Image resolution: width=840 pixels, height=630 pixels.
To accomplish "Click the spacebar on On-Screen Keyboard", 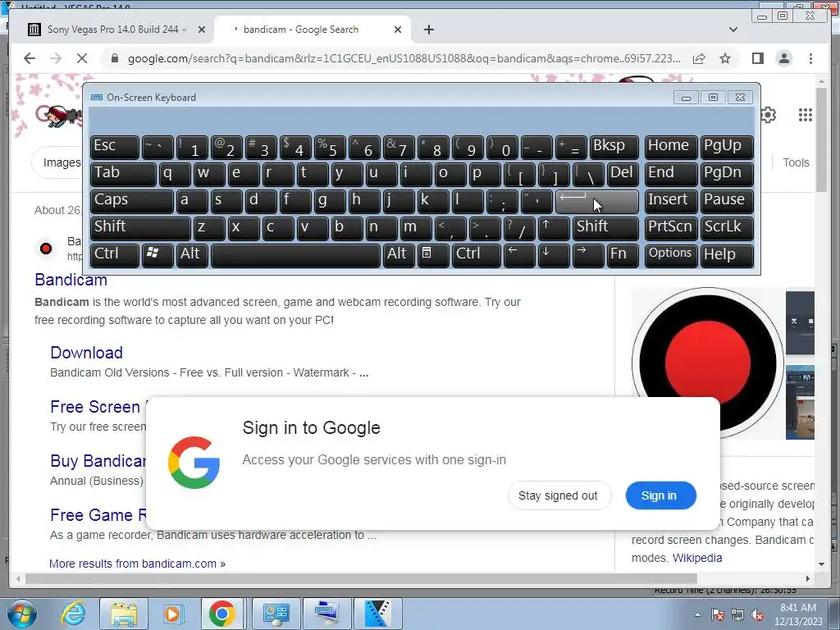I will pyautogui.click(x=295, y=254).
